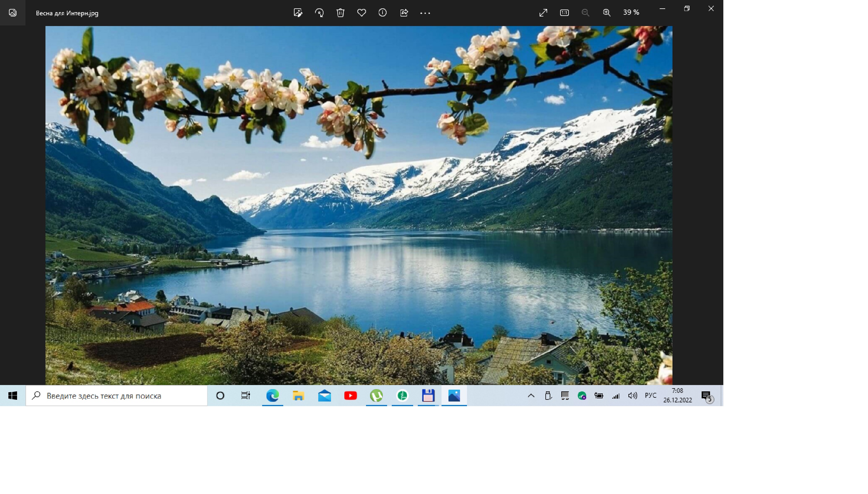Viewport: 868px width, 494px height.
Task: Expand the hidden system tray icons
Action: tap(531, 396)
